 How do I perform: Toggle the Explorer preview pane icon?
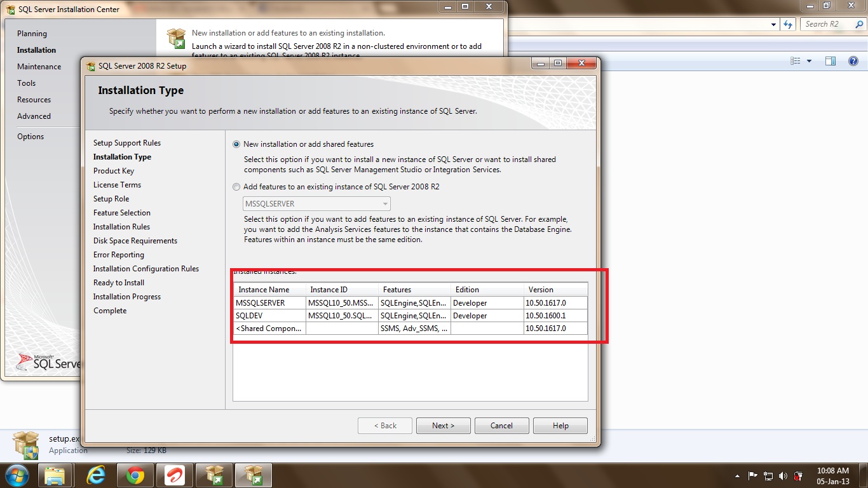click(x=830, y=61)
